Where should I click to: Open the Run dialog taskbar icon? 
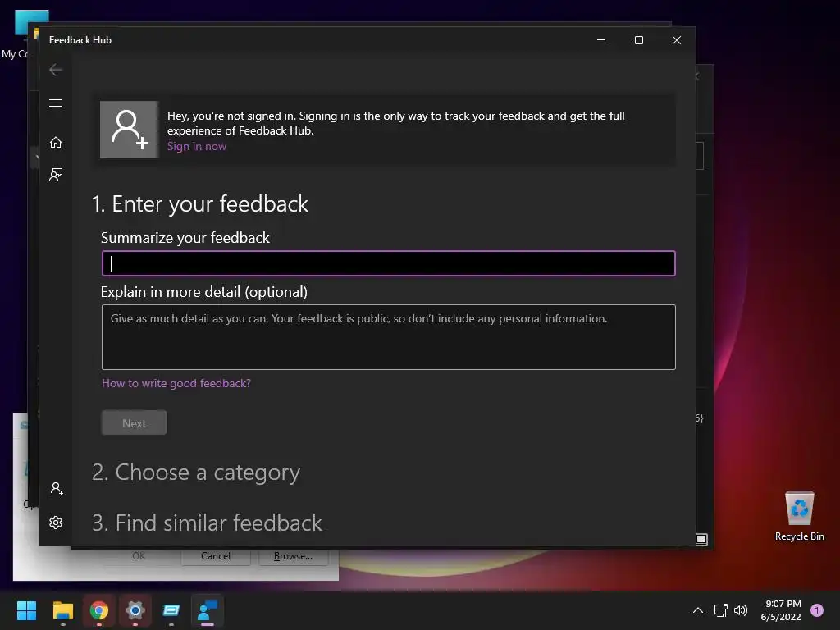point(171,610)
